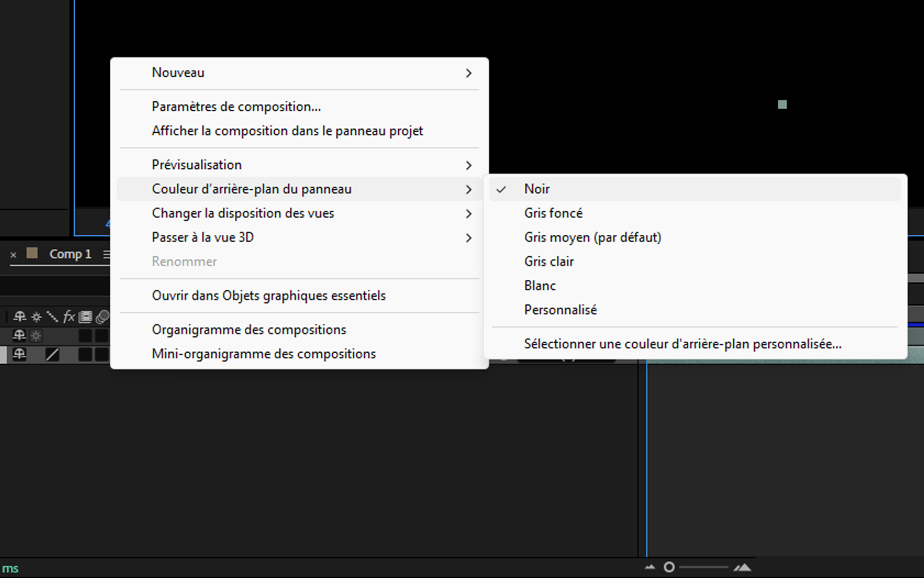Select Personnalisé background color option
This screenshot has height=578, width=924.
[x=560, y=310]
